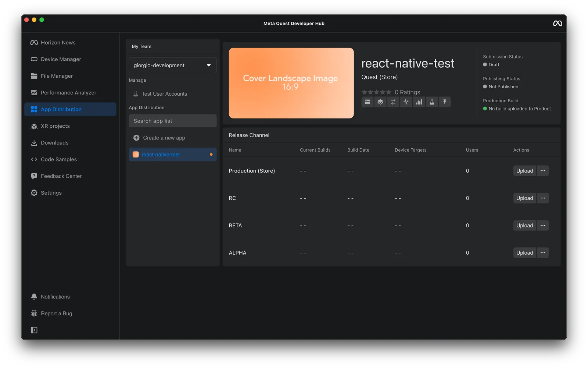Open File Manager section
Image resolution: width=588 pixels, height=368 pixels.
coord(70,76)
